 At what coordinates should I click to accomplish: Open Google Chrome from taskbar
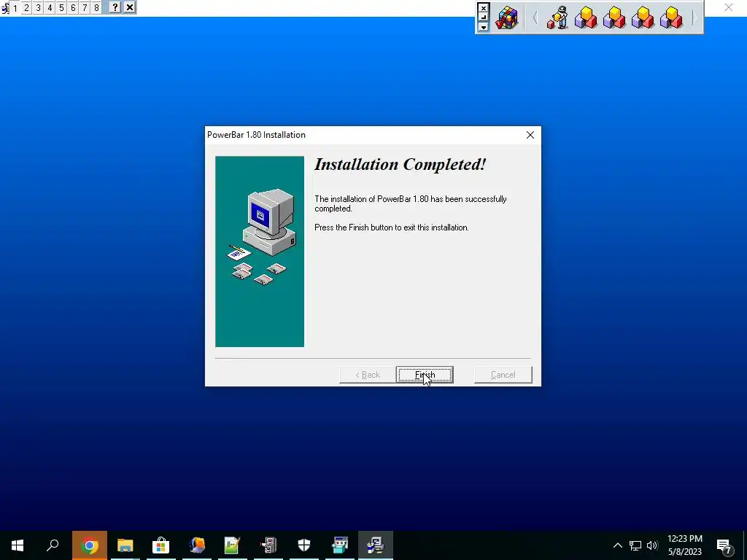[x=90, y=545]
